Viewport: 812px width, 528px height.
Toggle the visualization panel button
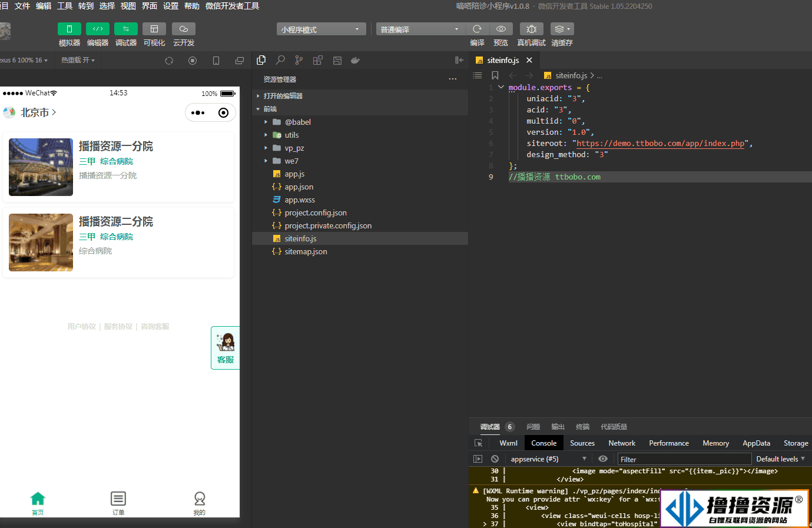[154, 29]
